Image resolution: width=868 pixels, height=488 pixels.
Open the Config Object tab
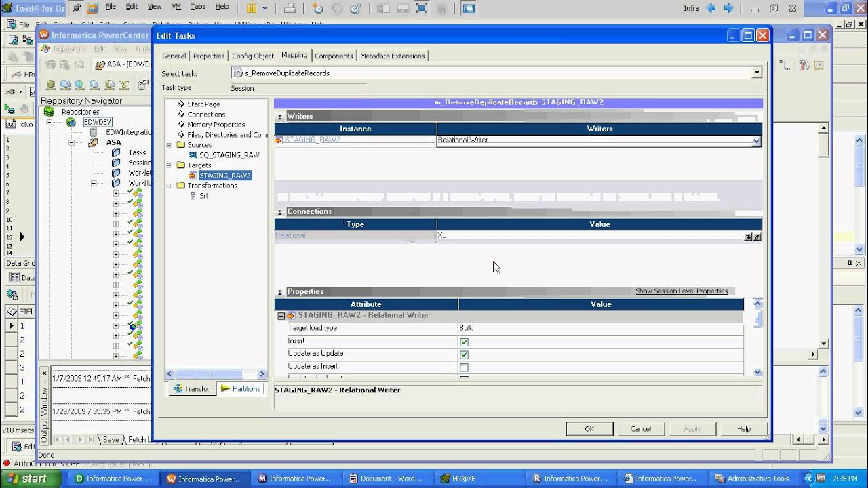[253, 56]
